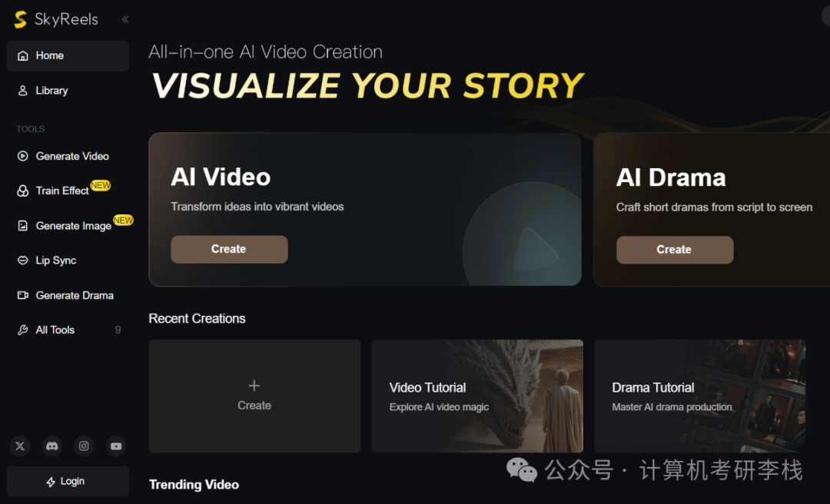Viewport: 830px width, 504px height.
Task: Collapse the sidebar with double chevron
Action: (125, 20)
